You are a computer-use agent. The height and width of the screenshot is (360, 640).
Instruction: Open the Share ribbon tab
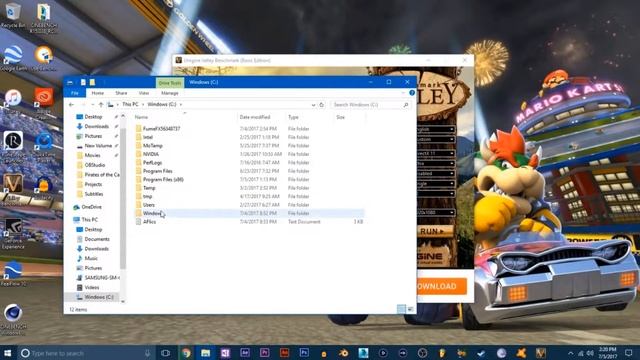point(121,93)
